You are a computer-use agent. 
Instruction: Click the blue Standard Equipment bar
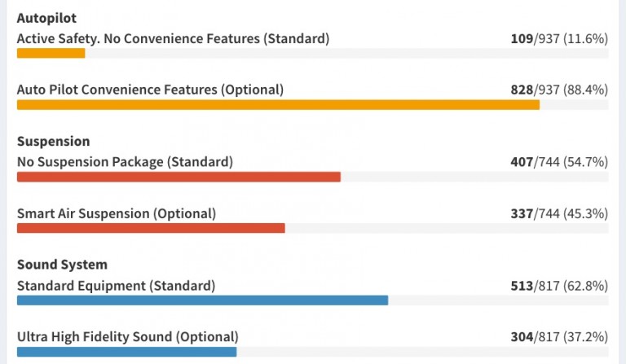pyautogui.click(x=202, y=300)
